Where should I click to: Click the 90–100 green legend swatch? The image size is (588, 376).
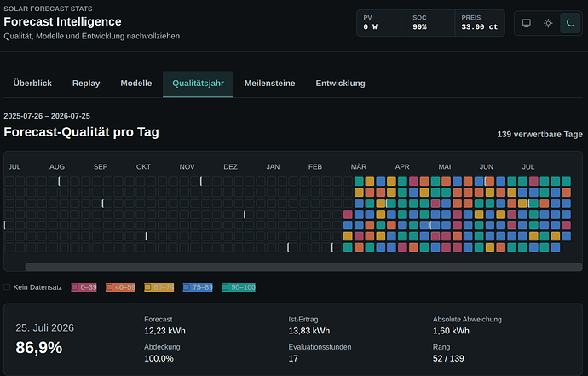(x=225, y=287)
